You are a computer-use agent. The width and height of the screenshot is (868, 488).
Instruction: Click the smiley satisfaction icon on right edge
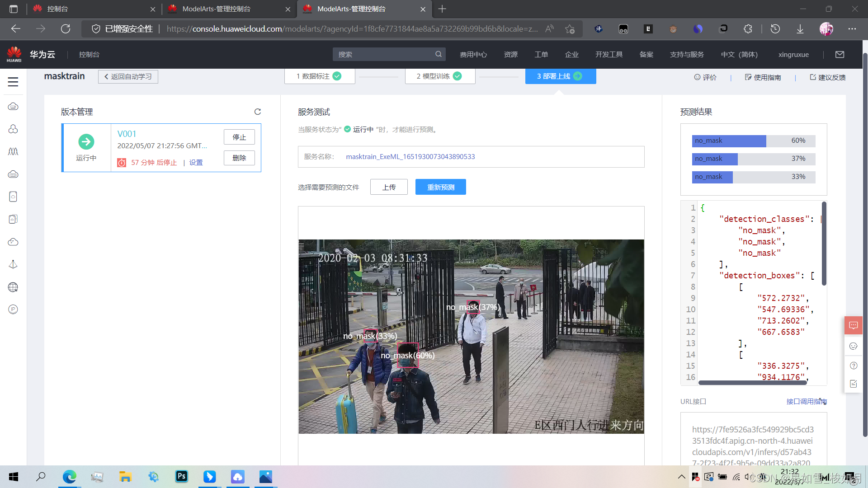tap(854, 346)
